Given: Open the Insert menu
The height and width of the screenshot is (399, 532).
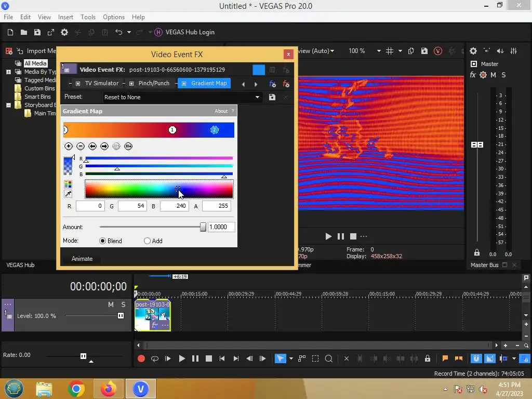Looking at the screenshot, I should coord(65,17).
